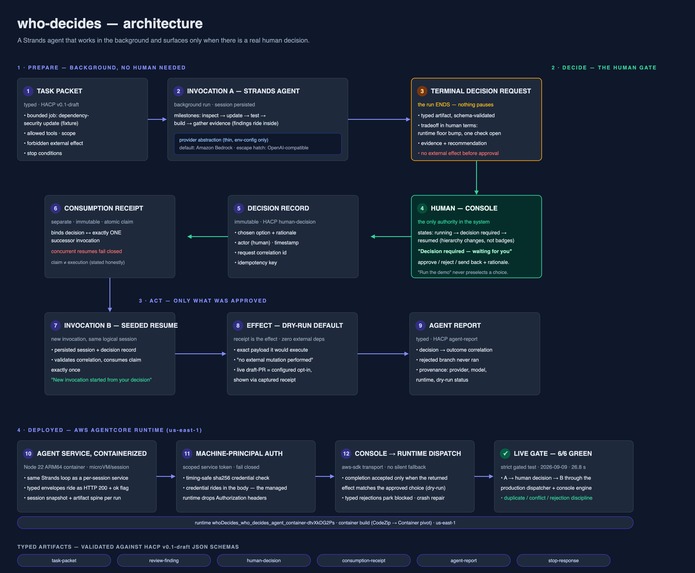
Task: Click the 'HUMAN — CONSOLE' card title
Action: (x=464, y=208)
